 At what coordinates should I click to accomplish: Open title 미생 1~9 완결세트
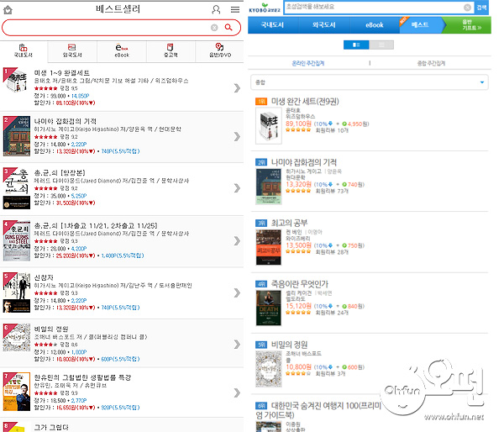click(61, 73)
